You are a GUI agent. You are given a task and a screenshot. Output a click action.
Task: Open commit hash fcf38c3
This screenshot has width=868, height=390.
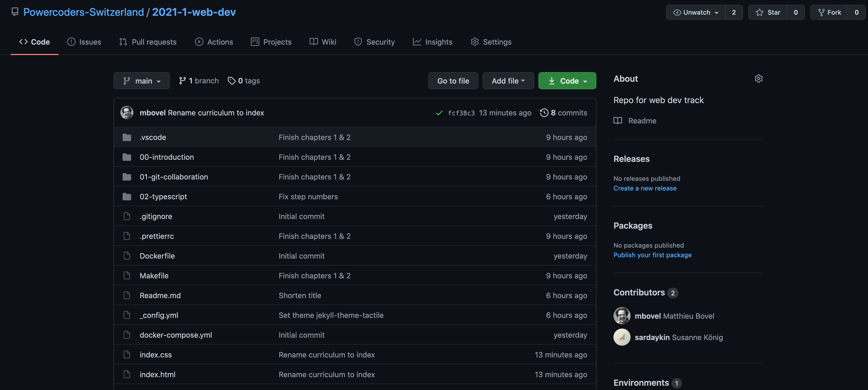[x=461, y=113]
